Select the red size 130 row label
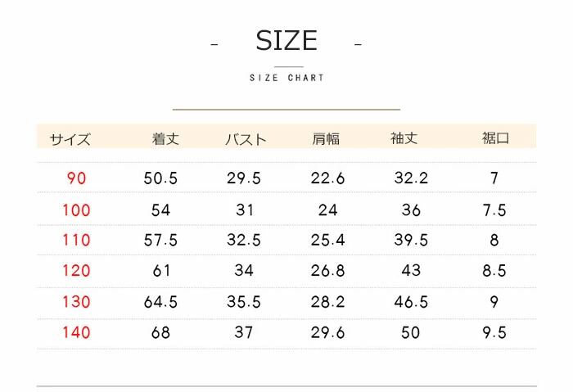Viewport: 573px width, 392px height. [76, 302]
